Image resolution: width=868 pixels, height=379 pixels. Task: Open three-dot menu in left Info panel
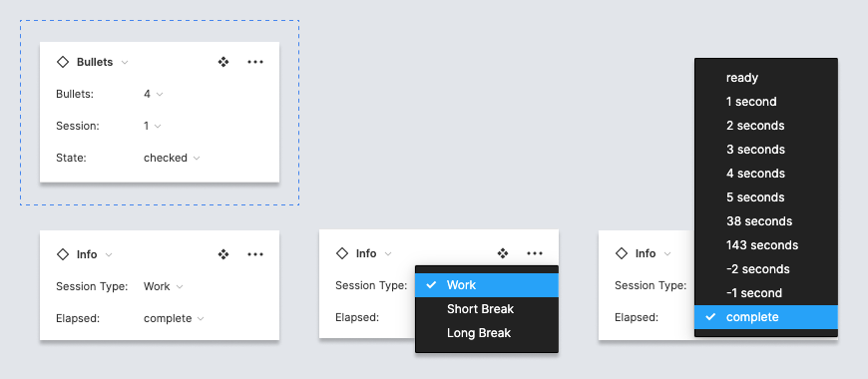pyautogui.click(x=255, y=254)
